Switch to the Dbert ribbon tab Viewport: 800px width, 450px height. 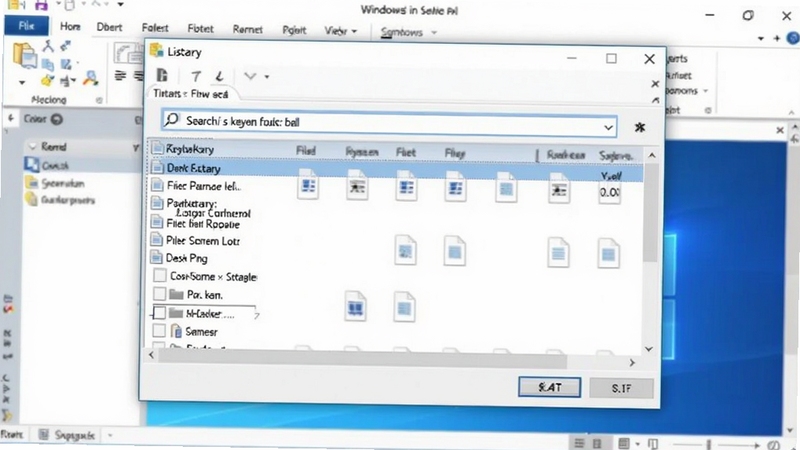coord(109,27)
